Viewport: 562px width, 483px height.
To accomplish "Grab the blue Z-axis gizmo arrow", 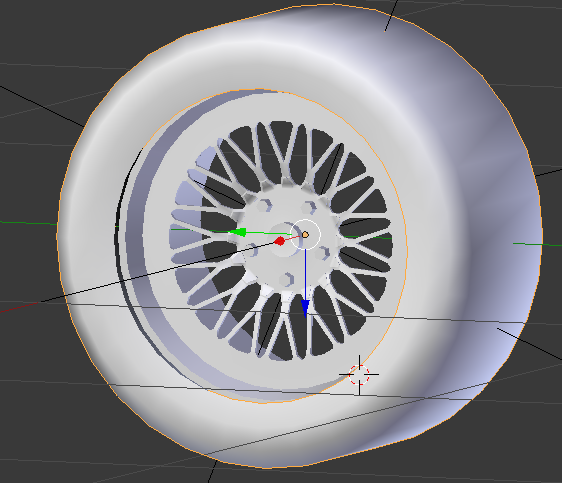I will [x=305, y=309].
